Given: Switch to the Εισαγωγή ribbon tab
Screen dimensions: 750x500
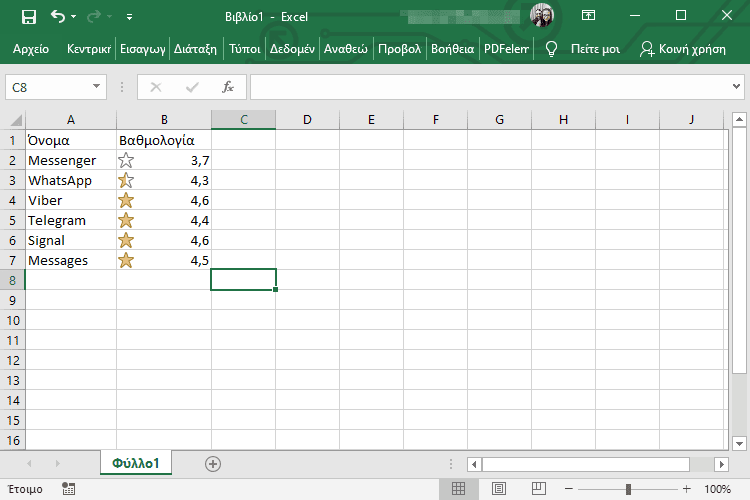Looking at the screenshot, I should [x=143, y=49].
